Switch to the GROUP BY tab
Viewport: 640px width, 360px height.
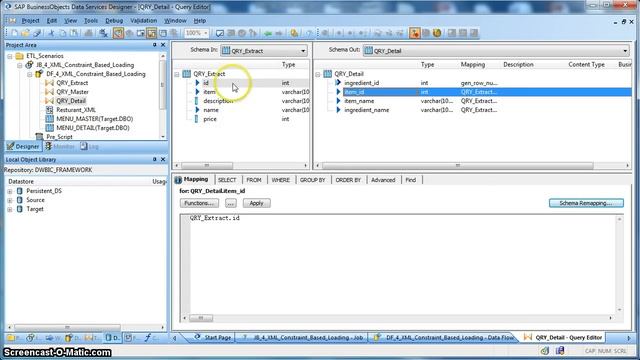coord(313,180)
